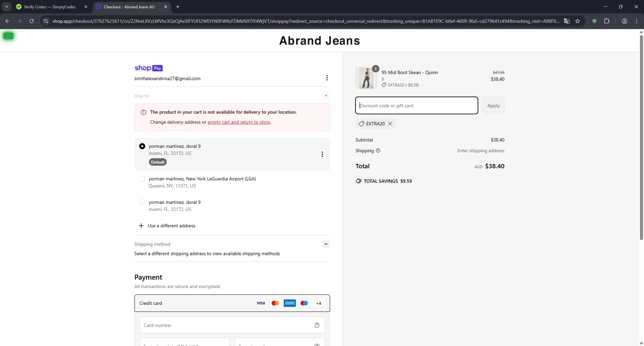This screenshot has height=346, width=644.
Task: Select the Credit card payment option
Action: [x=232, y=303]
